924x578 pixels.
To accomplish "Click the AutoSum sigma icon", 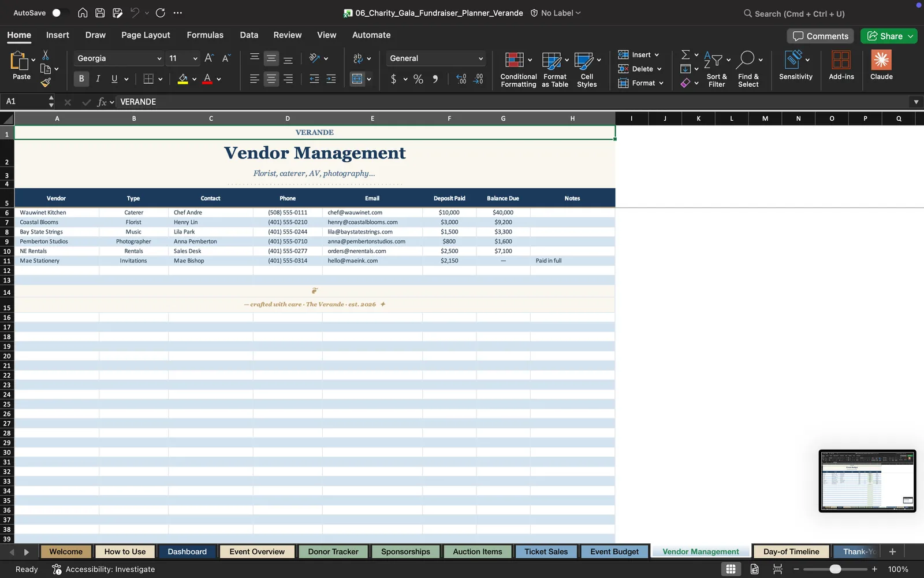I will [685, 54].
